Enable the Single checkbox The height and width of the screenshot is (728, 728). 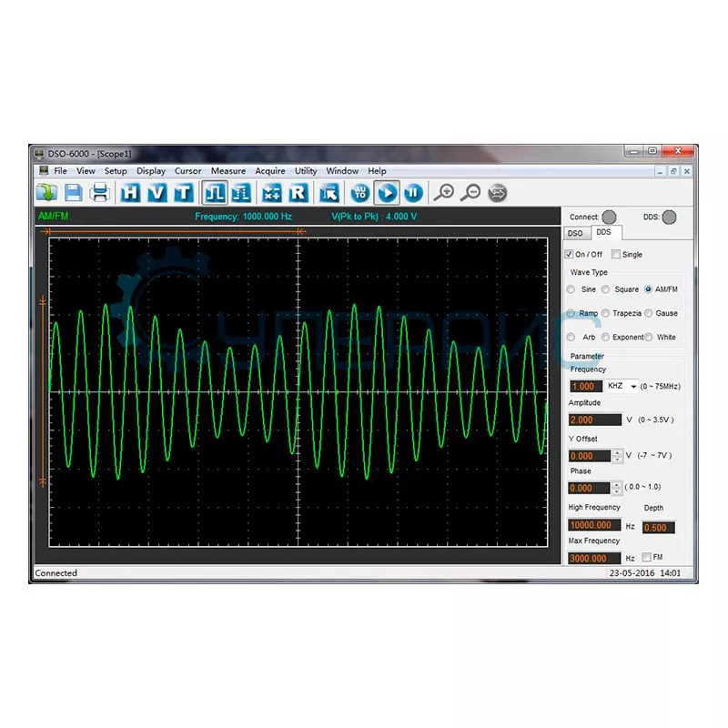(616, 255)
